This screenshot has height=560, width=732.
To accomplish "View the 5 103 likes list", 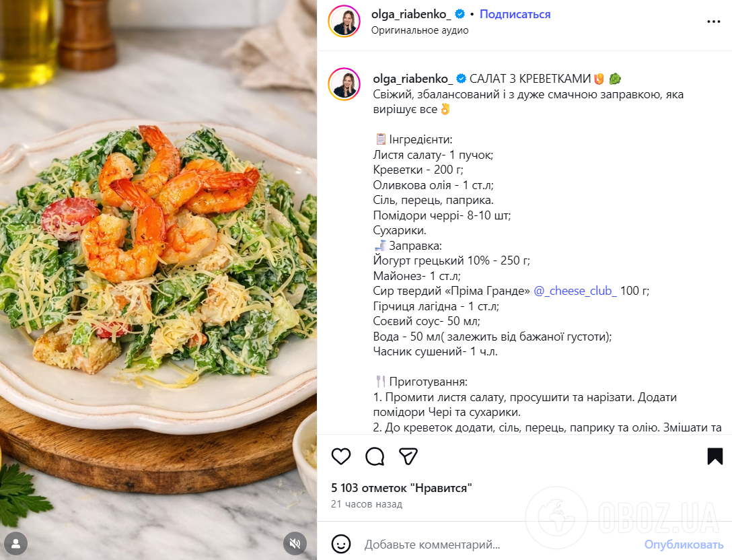I will click(x=402, y=488).
